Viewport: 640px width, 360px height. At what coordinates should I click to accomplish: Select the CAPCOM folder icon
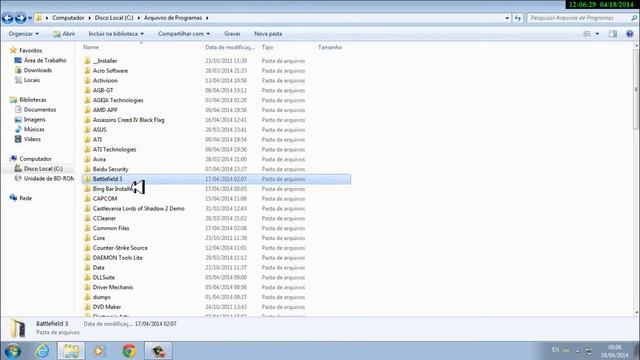pos(87,198)
